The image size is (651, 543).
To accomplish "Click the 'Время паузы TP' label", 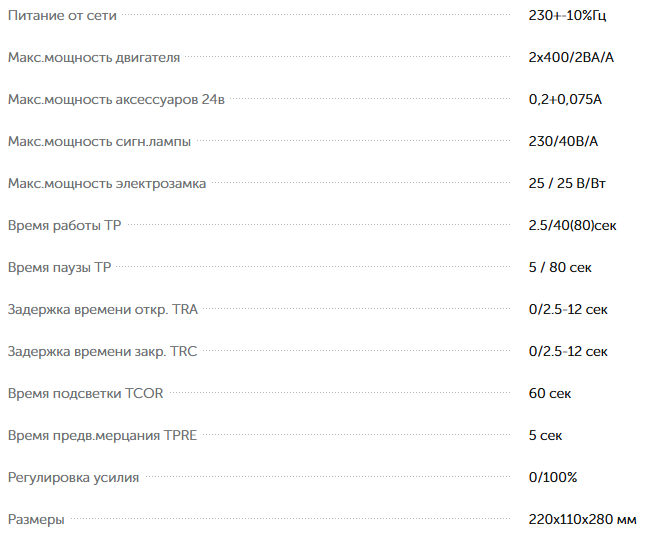I will point(60,268).
